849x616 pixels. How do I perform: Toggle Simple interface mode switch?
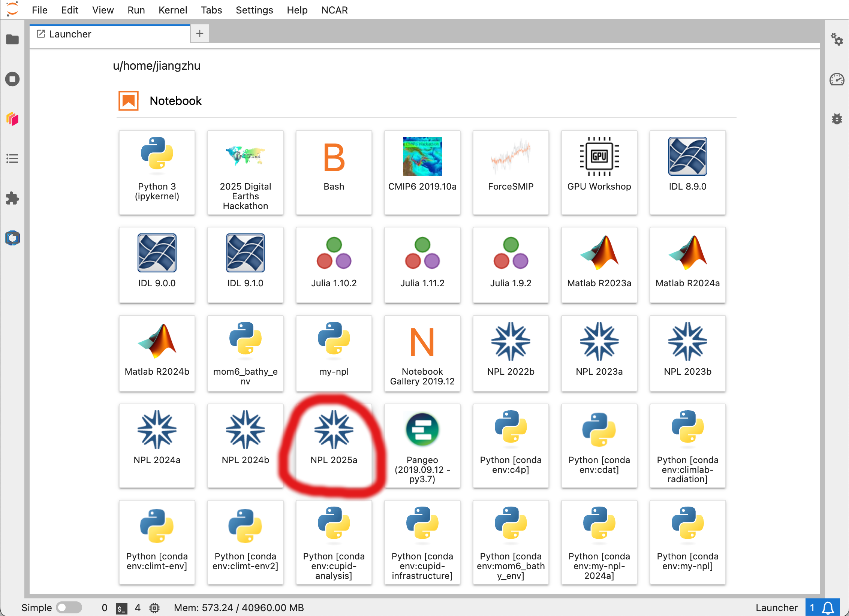pyautogui.click(x=69, y=607)
